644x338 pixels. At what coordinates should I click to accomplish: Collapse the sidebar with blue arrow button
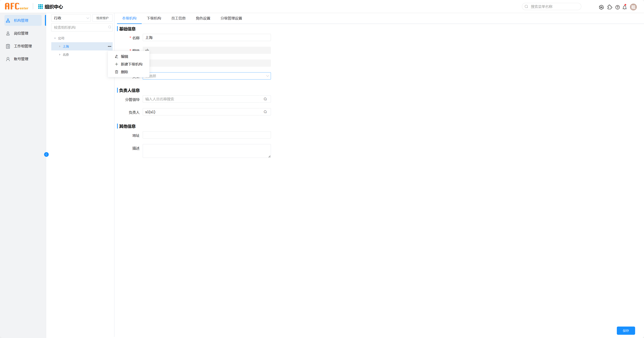click(x=46, y=155)
